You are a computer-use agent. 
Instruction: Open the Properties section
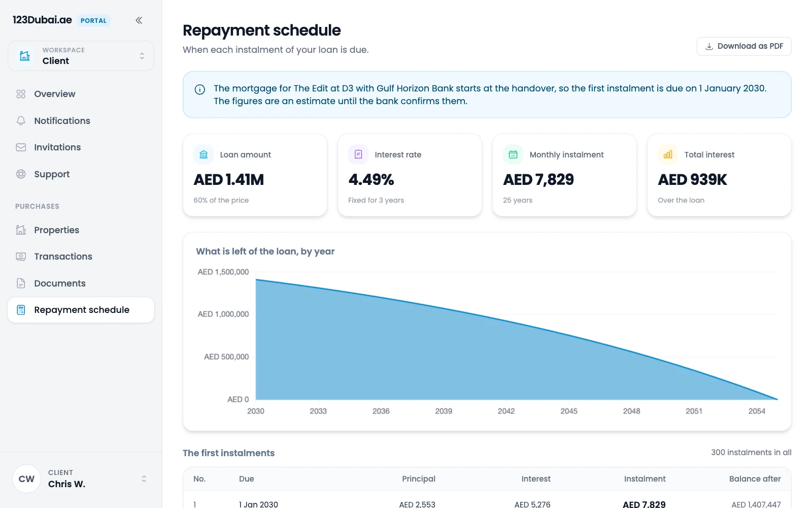[81, 230]
